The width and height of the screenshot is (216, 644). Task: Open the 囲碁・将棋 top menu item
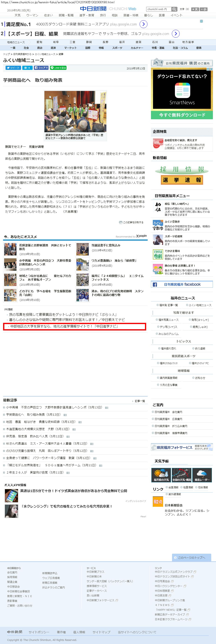coord(131,15)
